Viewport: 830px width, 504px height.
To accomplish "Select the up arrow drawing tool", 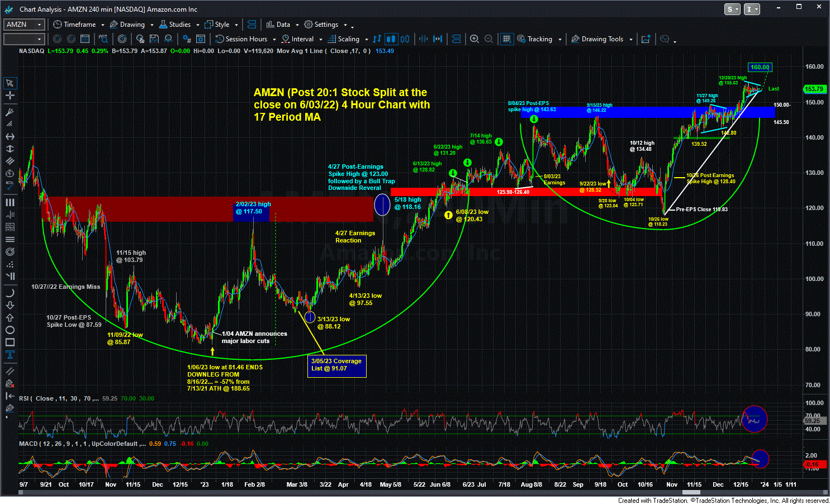I will 10,318.
